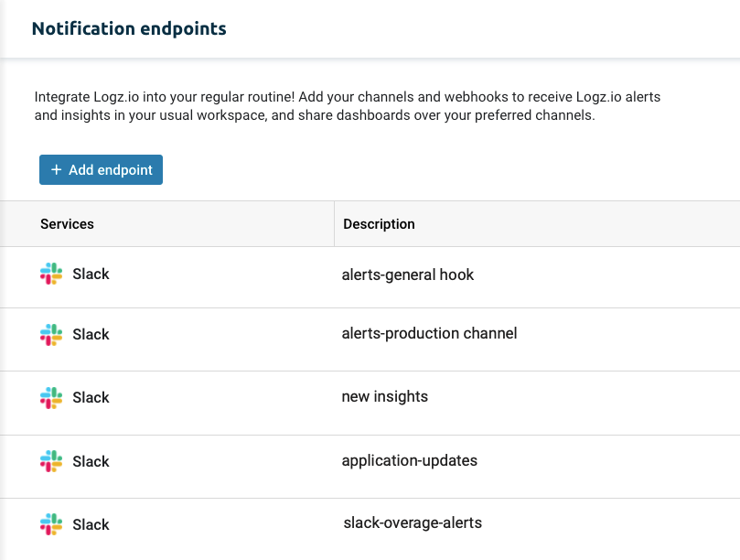Select Slack icon in application-updates row
This screenshot has height=560, width=740.
51,461
